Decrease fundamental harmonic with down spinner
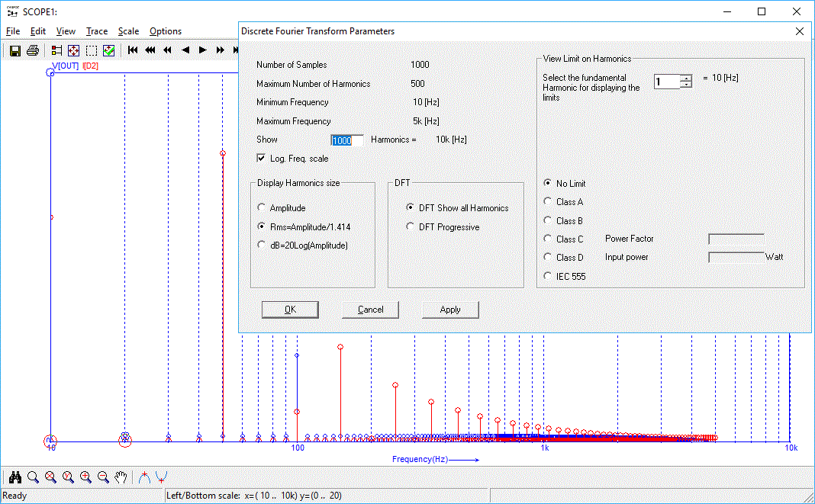 point(686,85)
